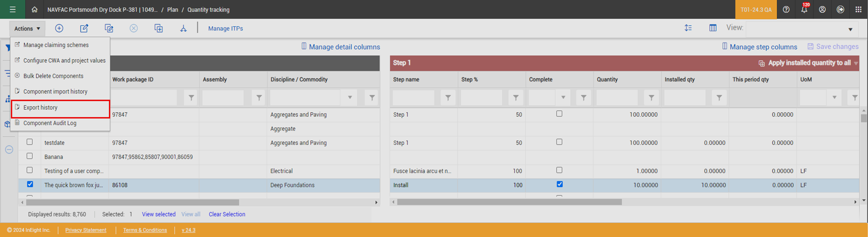The width and height of the screenshot is (868, 237).
Task: Select Export history from the Actions menu
Action: (x=40, y=107)
